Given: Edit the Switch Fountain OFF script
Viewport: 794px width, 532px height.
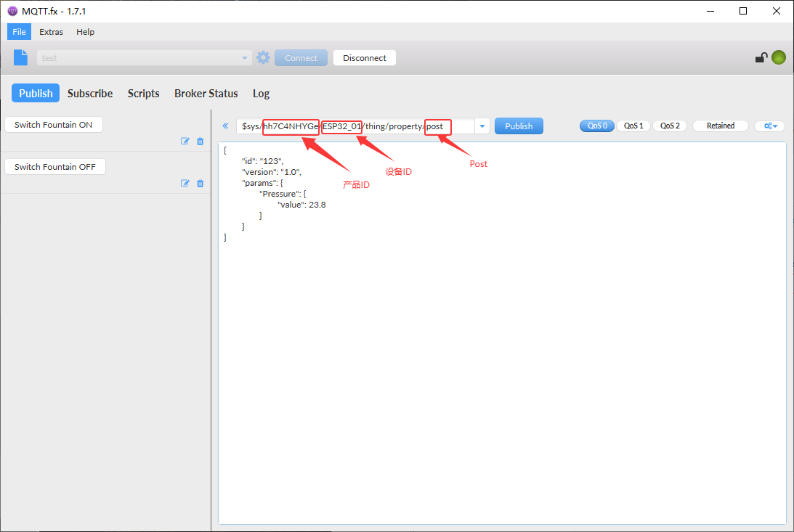Looking at the screenshot, I should point(185,183).
